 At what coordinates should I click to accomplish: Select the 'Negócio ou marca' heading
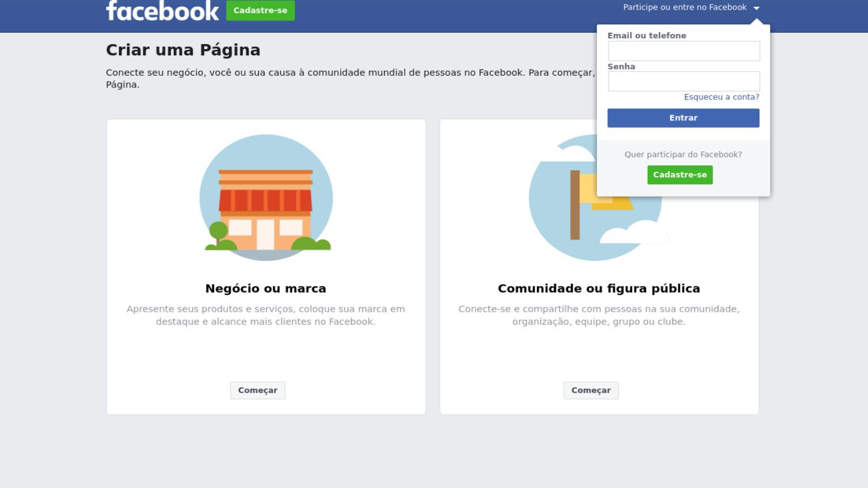coord(266,289)
